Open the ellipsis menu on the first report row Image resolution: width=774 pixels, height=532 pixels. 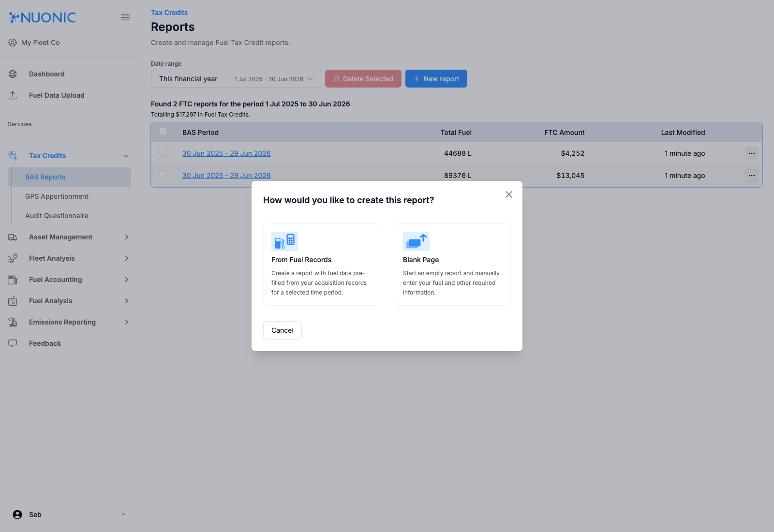pyautogui.click(x=751, y=153)
